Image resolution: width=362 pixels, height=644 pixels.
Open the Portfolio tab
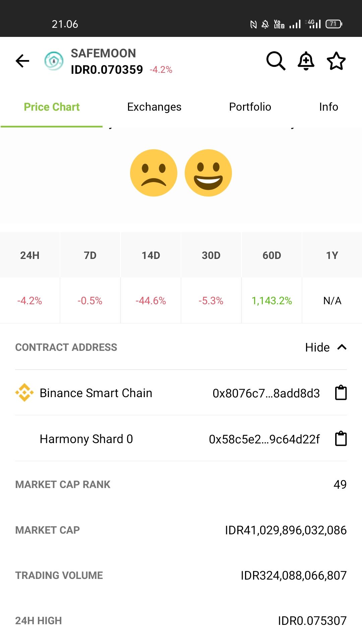(250, 107)
